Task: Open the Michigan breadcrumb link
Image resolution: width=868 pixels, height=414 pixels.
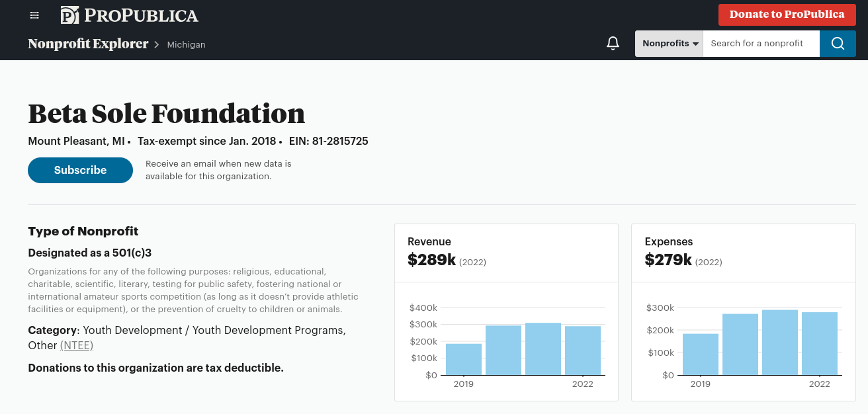Action: (186, 44)
